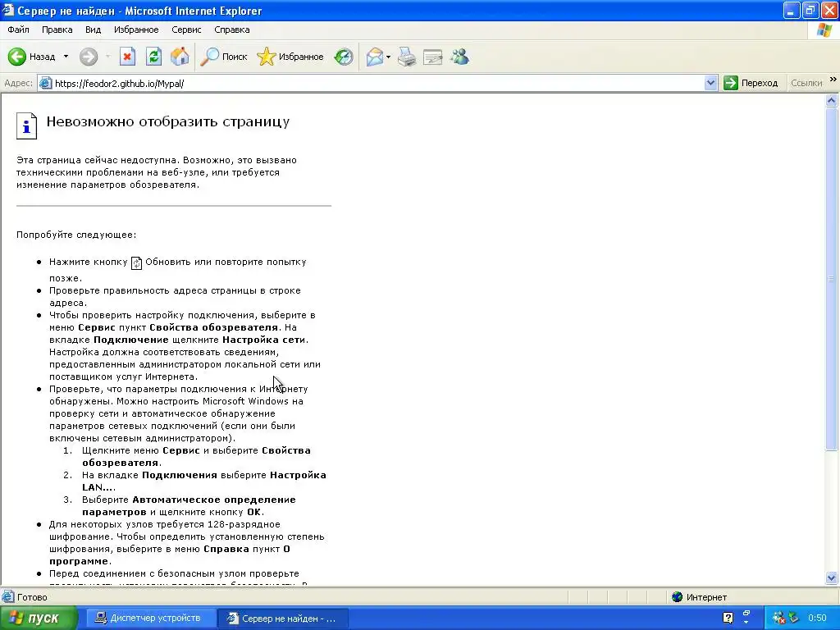Click the Edit page toolbar icon
The image size is (840, 630).
pyautogui.click(x=433, y=57)
